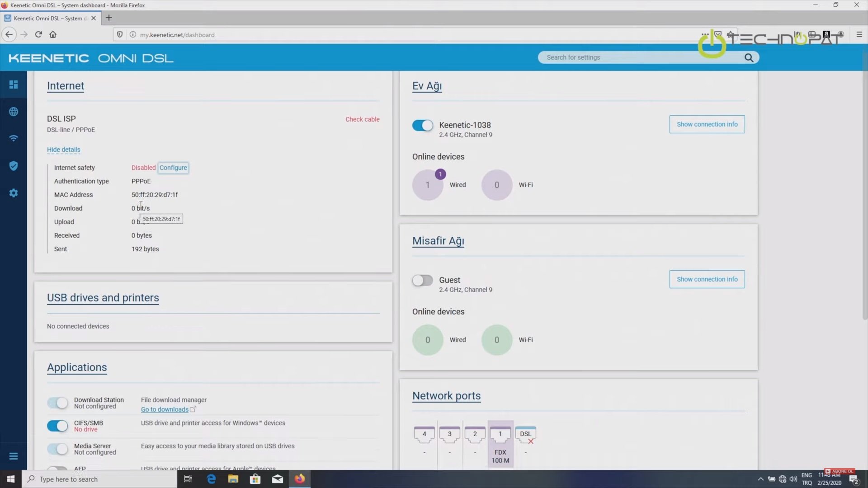This screenshot has width=868, height=488.
Task: Turn off the CIFS/SMB application toggle
Action: coord(57,426)
